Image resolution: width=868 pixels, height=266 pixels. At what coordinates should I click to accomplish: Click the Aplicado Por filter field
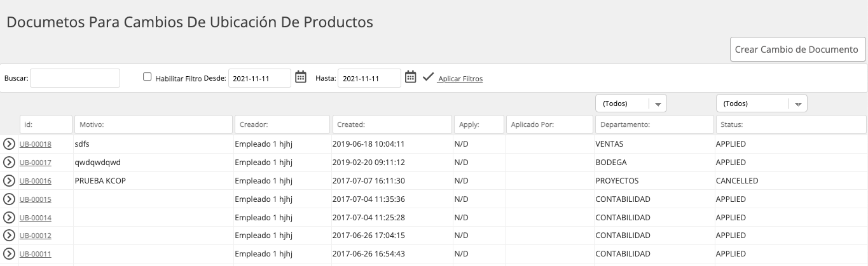point(549,124)
